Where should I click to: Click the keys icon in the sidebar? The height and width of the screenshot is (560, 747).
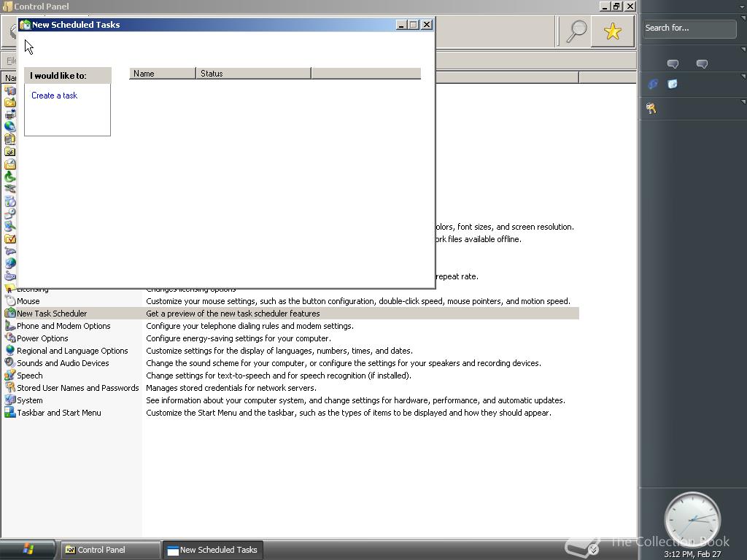click(x=651, y=109)
